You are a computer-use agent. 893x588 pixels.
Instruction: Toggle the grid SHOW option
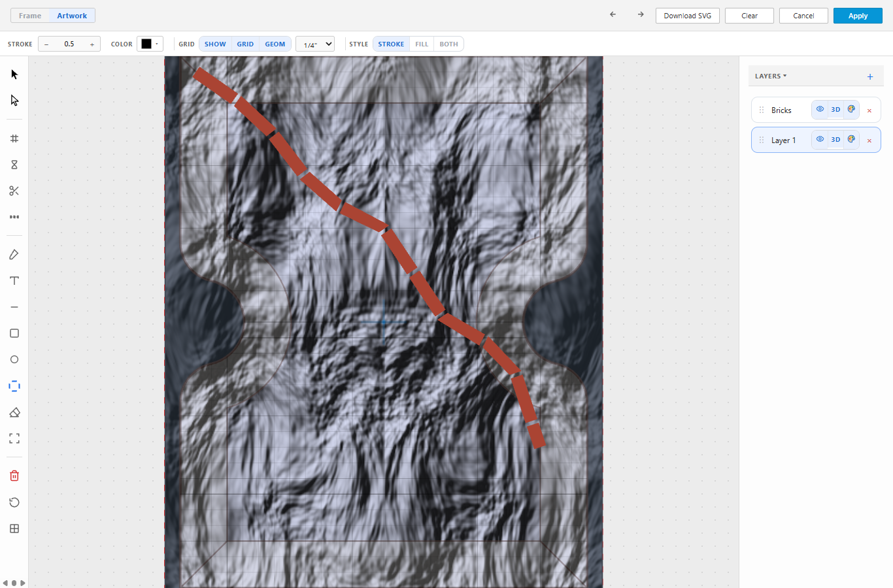click(215, 44)
